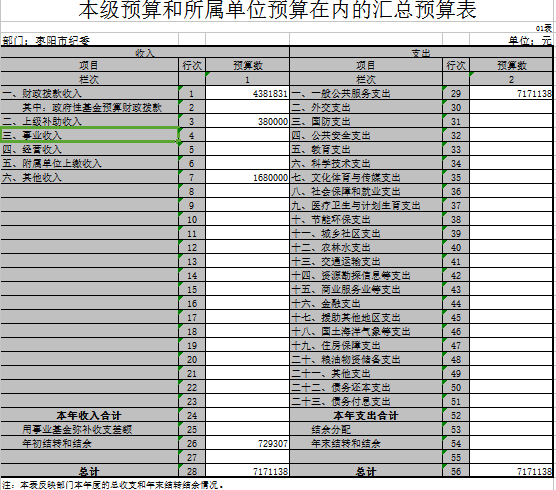
Task: Select the cell with value 4381831
Action: [x=248, y=93]
